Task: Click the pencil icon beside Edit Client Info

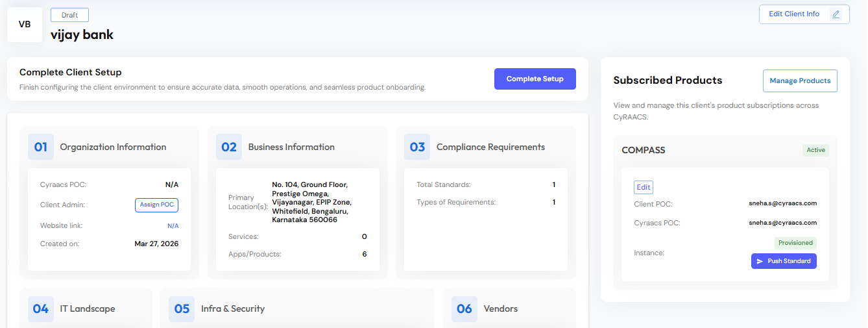Action: pyautogui.click(x=836, y=14)
